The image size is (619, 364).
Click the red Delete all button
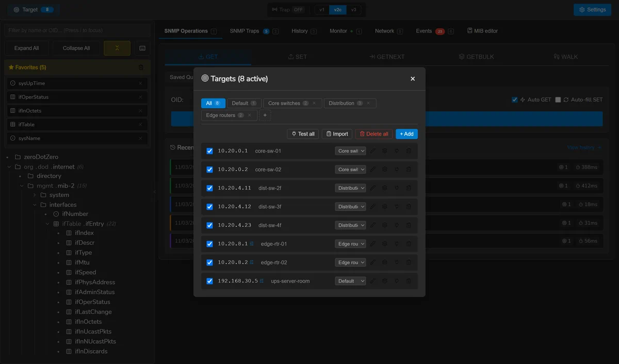tap(374, 134)
